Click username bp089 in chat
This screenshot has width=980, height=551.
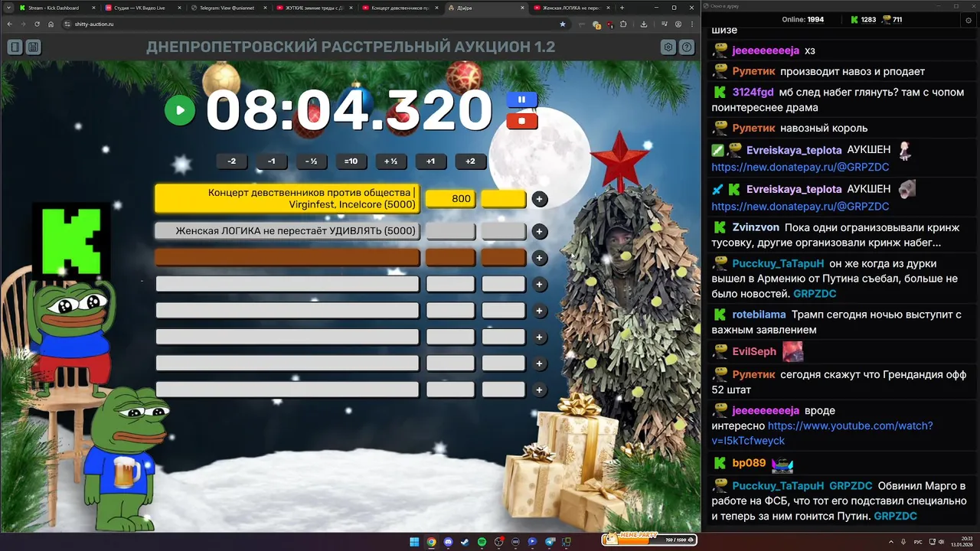click(x=749, y=463)
